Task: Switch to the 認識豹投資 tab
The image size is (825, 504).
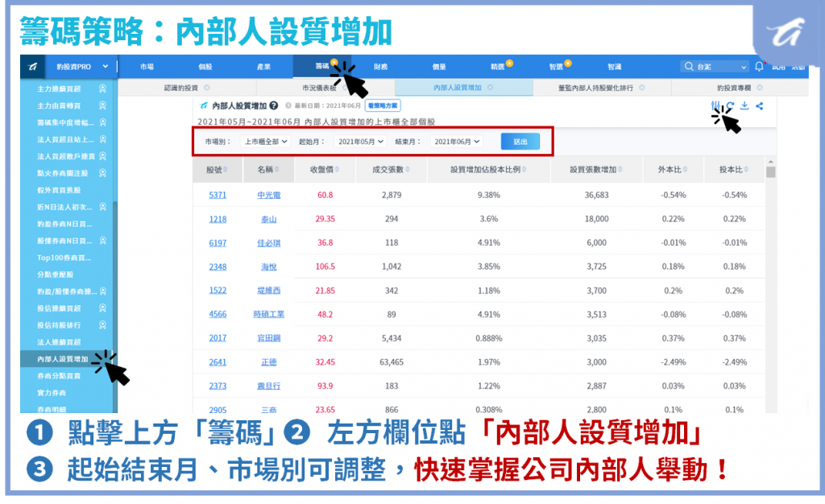Action: (x=181, y=88)
